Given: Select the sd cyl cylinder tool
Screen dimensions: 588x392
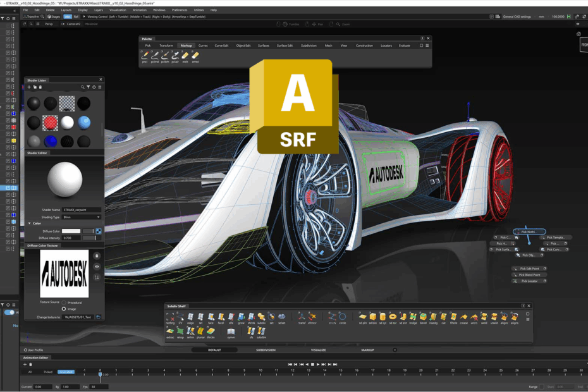Looking at the screenshot, I should point(383,316).
